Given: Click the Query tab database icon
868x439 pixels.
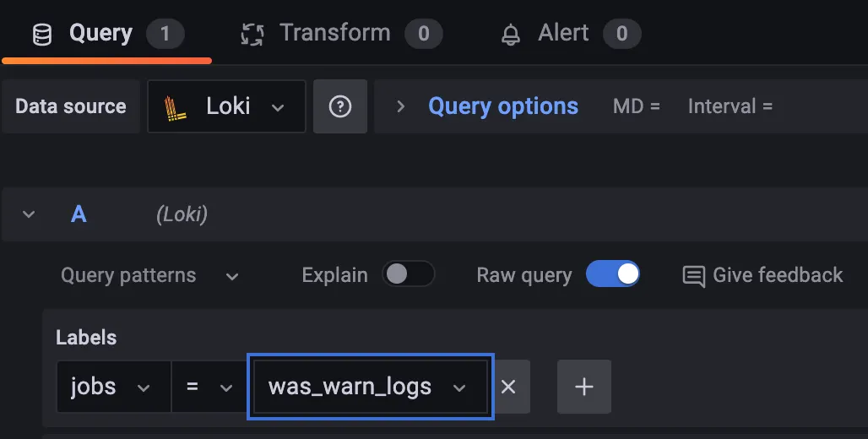Looking at the screenshot, I should pyautogui.click(x=41, y=34).
